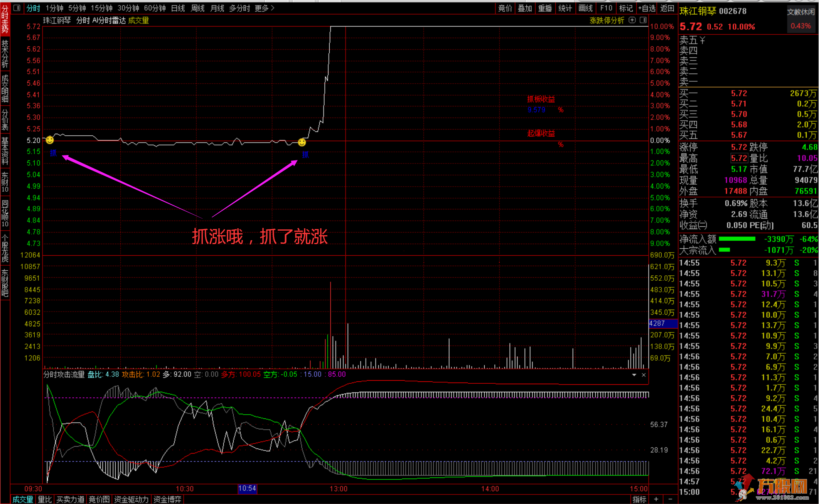Switch to the 分时 chart tab
Image resolution: width=819 pixels, height=504 pixels.
[33, 8]
